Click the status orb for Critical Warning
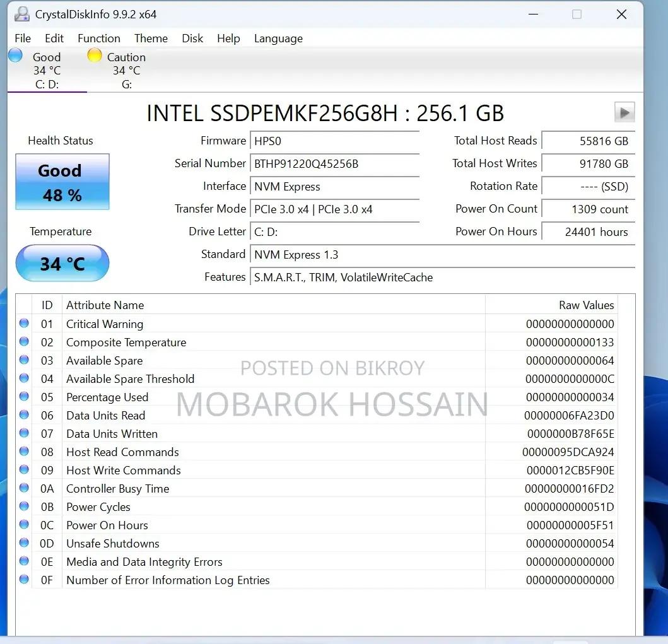This screenshot has height=644, width=668. [x=24, y=324]
